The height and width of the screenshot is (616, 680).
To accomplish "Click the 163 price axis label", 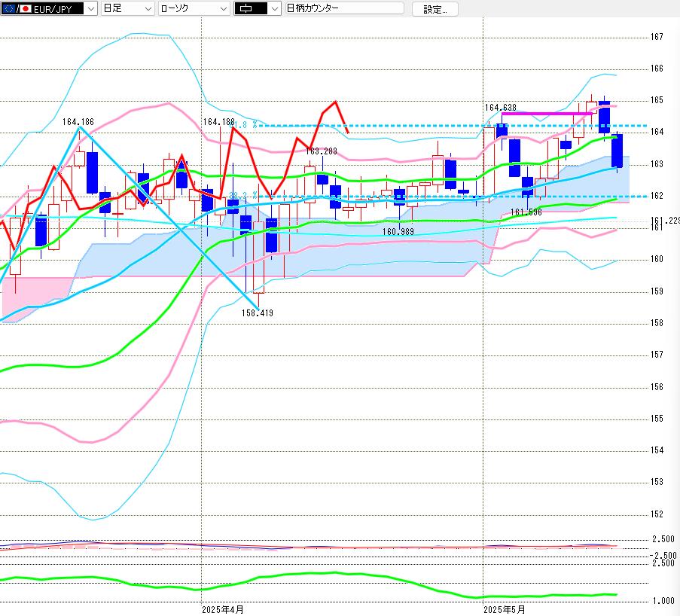I will click(657, 164).
